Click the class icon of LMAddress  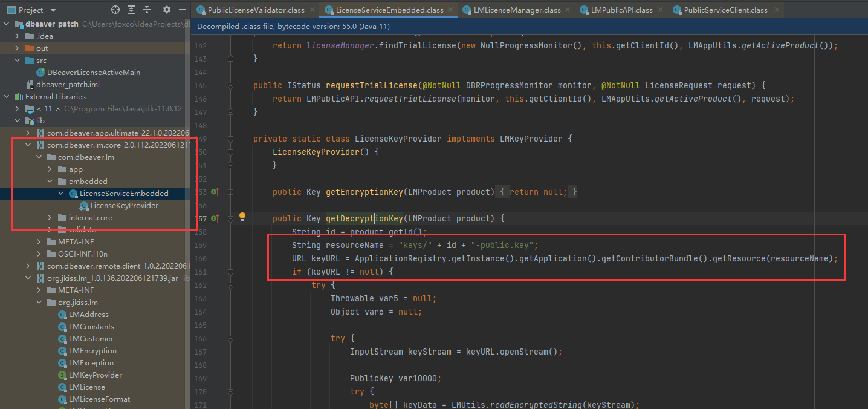pos(62,315)
